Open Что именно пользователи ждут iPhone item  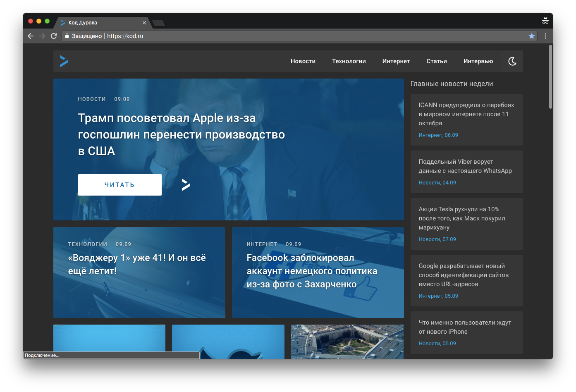tap(465, 327)
